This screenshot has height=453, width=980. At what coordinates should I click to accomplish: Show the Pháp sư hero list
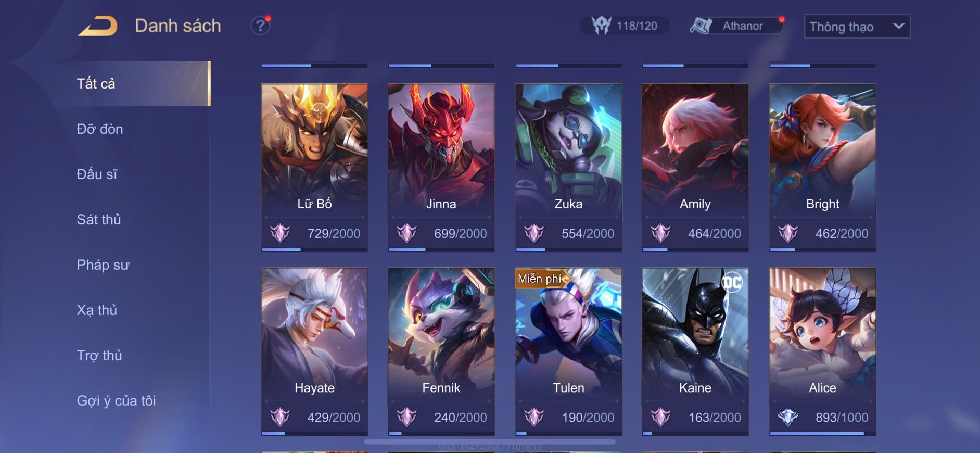click(x=103, y=265)
